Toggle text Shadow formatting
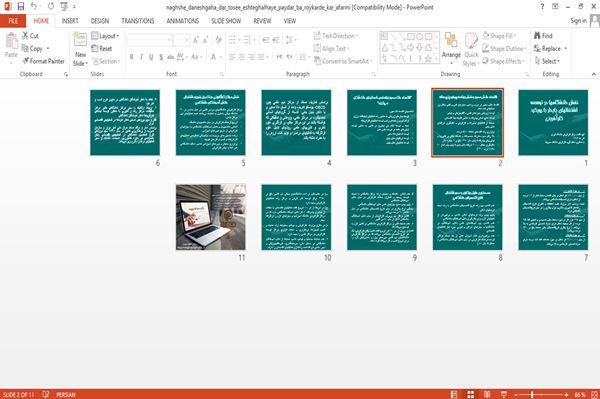The height and width of the screenshot is (399, 600). tap(161, 57)
